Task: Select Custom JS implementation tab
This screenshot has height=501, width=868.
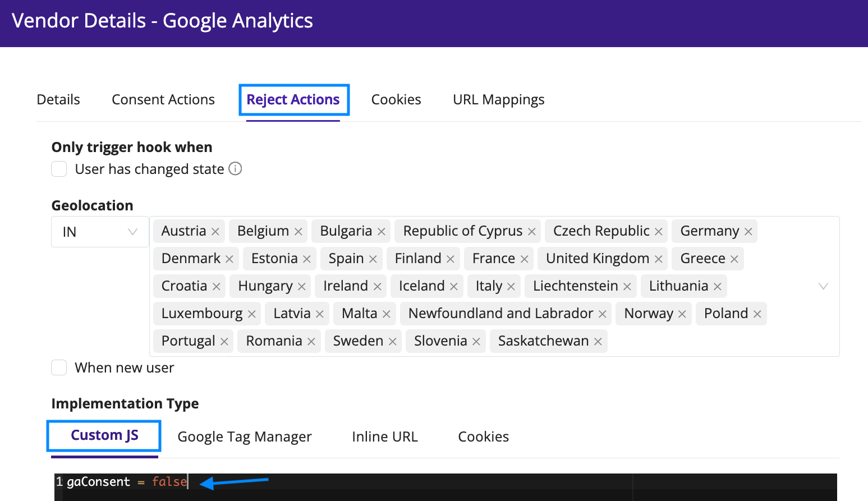Action: point(104,435)
